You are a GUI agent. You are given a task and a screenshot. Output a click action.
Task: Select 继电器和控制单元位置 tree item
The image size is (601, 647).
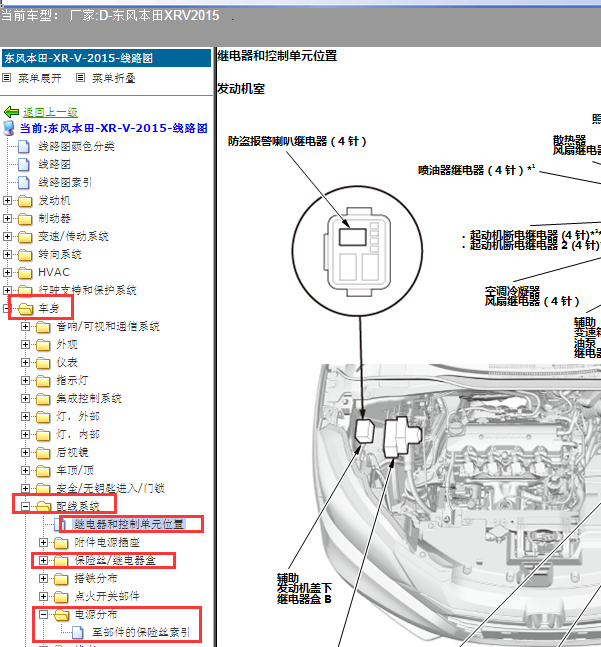click(129, 524)
